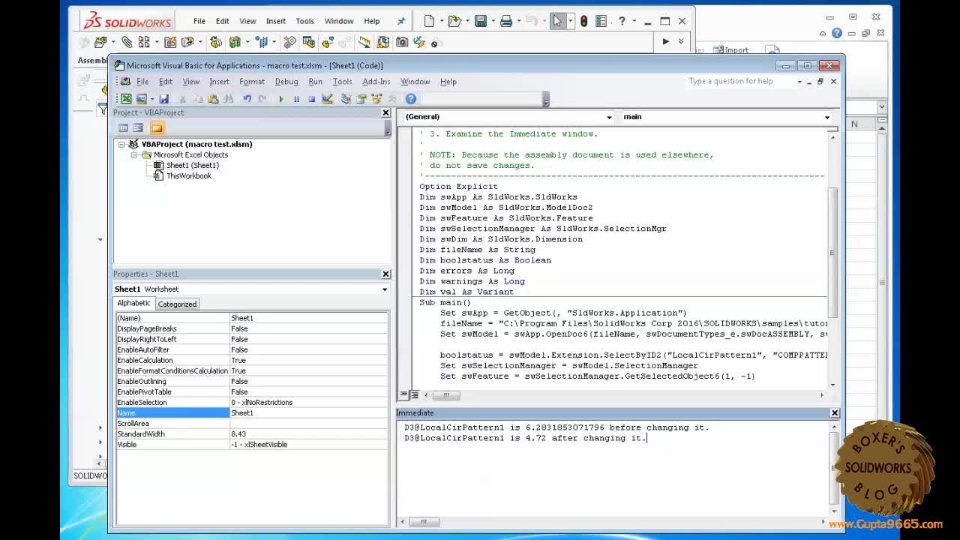Open the SolidWorks Tools menu
The width and height of the screenshot is (960, 540).
point(304,21)
